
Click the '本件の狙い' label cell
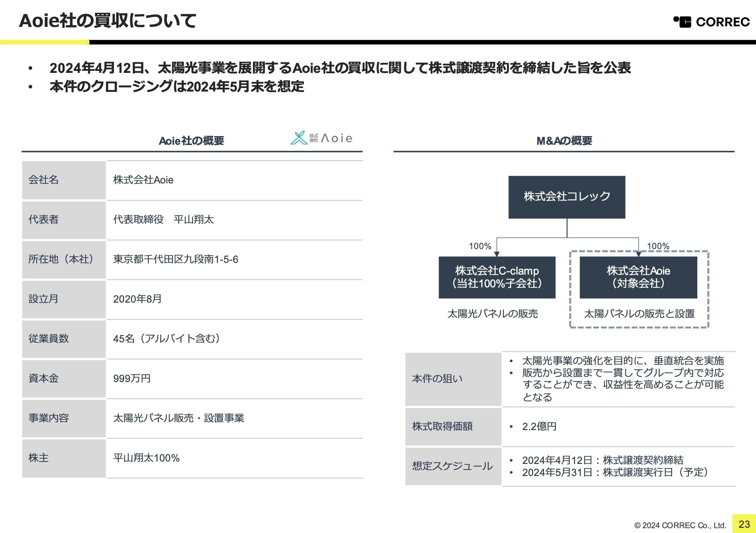click(453, 379)
